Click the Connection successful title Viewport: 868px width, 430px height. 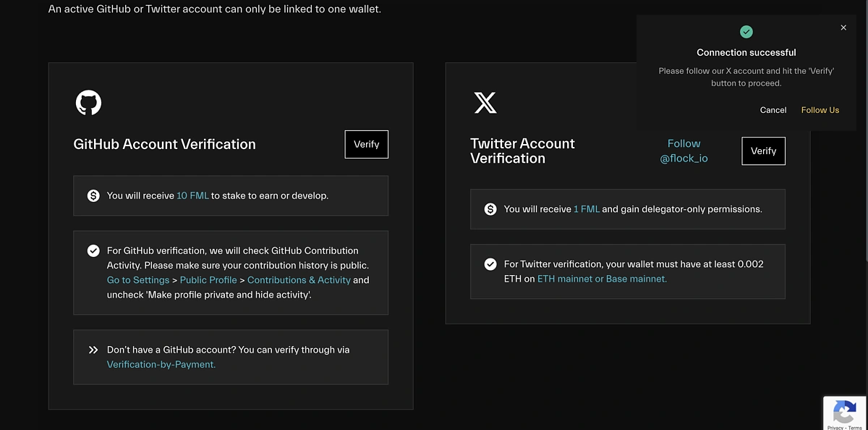(x=746, y=52)
